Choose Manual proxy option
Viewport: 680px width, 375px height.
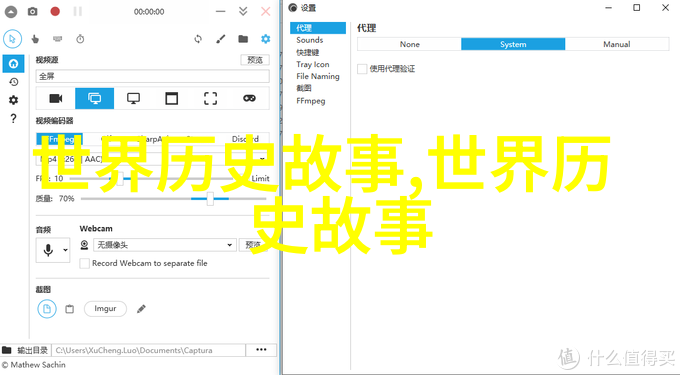tap(617, 44)
